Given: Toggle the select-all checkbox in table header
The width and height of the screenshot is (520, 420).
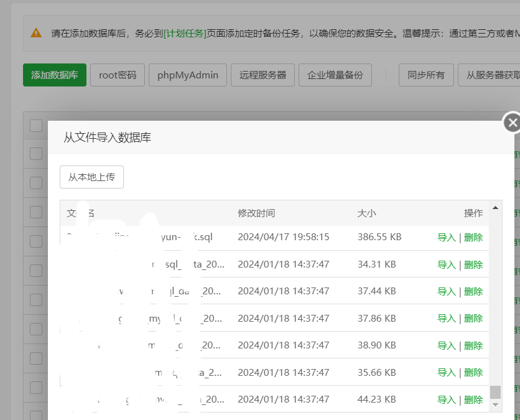Looking at the screenshot, I should (36, 125).
